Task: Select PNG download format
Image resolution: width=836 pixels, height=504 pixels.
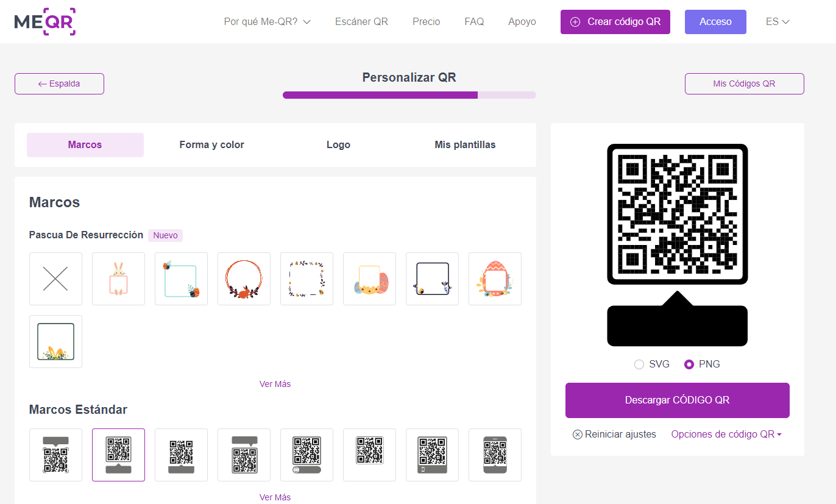Action: click(x=689, y=364)
